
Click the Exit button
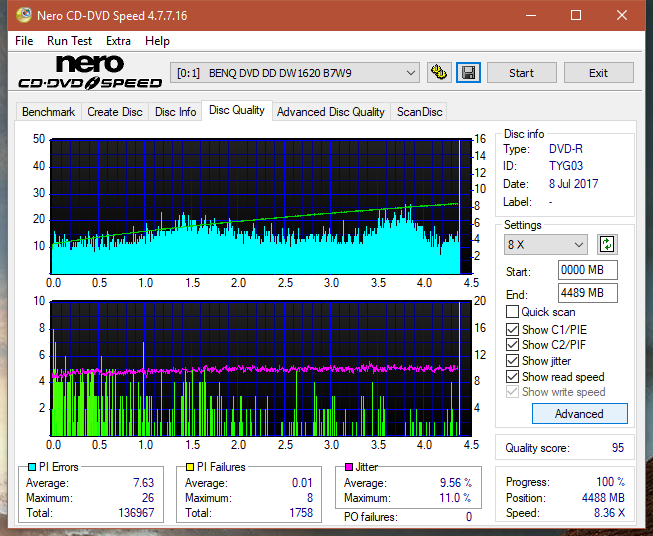point(598,73)
